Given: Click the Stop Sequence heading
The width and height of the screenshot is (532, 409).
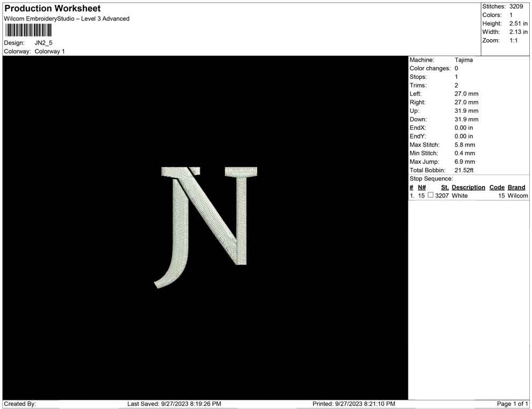Looking at the screenshot, I should [431, 179].
